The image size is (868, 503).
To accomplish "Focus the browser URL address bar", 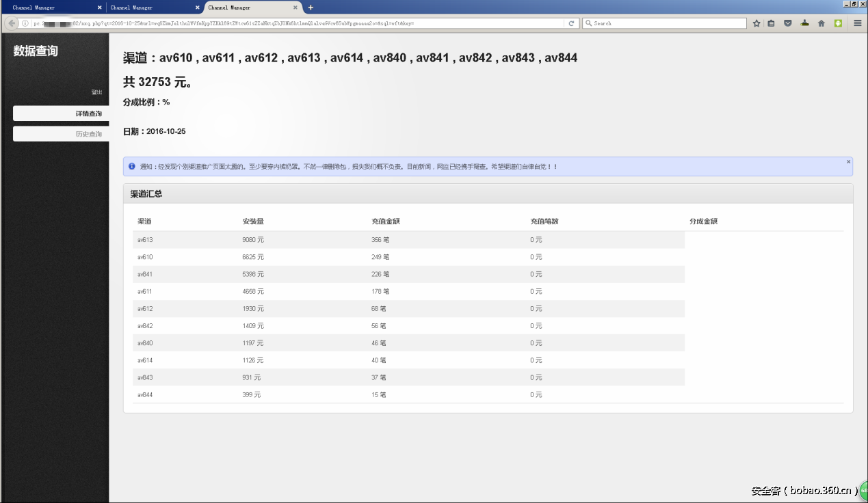I will pos(298,23).
